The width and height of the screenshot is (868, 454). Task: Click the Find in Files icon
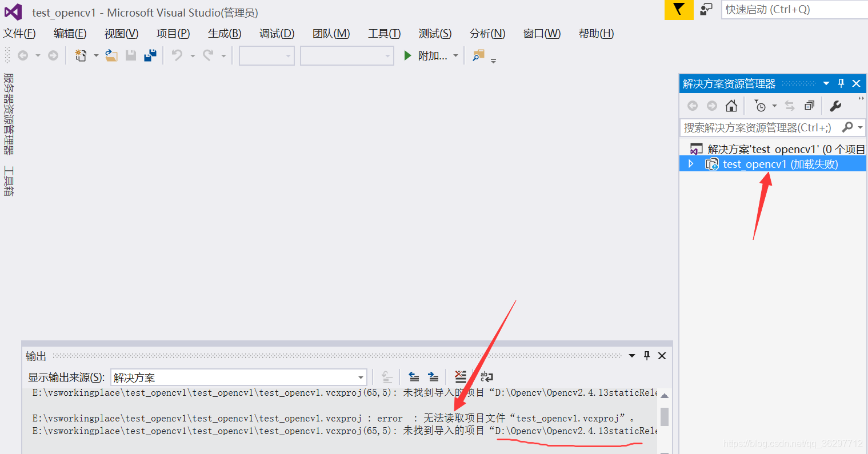pos(478,55)
